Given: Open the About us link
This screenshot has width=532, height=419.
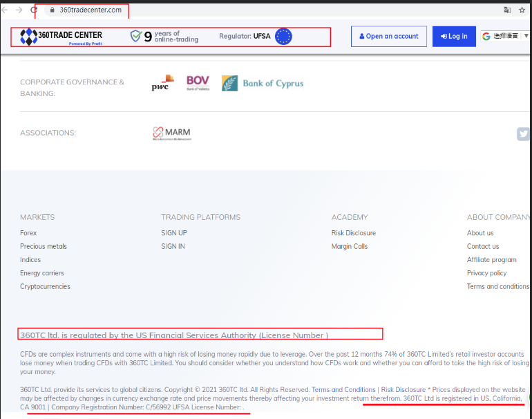Looking at the screenshot, I should (x=480, y=233).
